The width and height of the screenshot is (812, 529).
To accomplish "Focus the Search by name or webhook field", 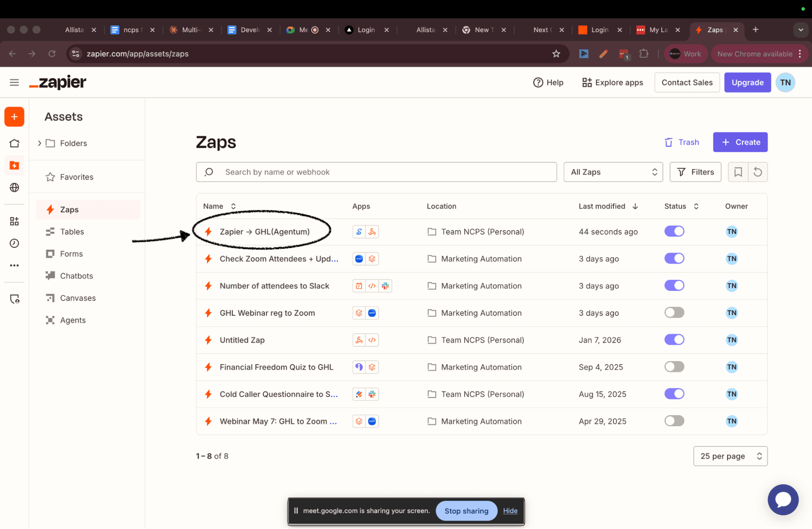I will click(376, 172).
